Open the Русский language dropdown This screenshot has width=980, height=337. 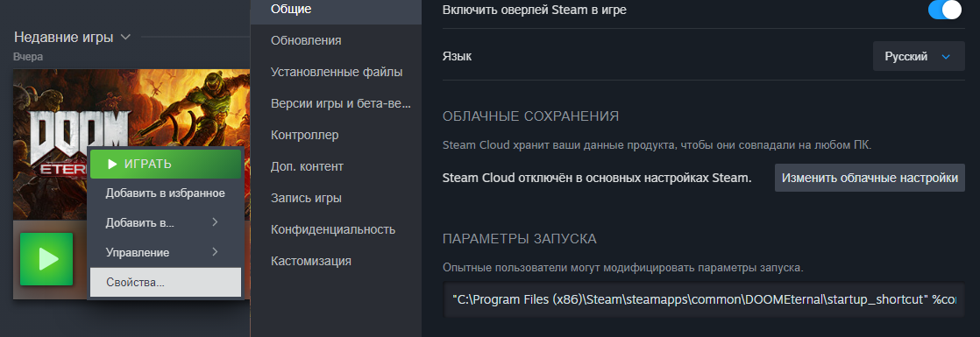pyautogui.click(x=919, y=57)
